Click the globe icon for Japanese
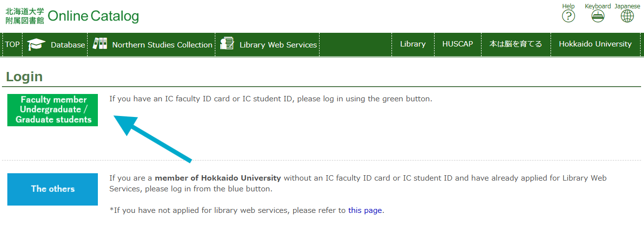This screenshot has width=644, height=231. click(627, 16)
